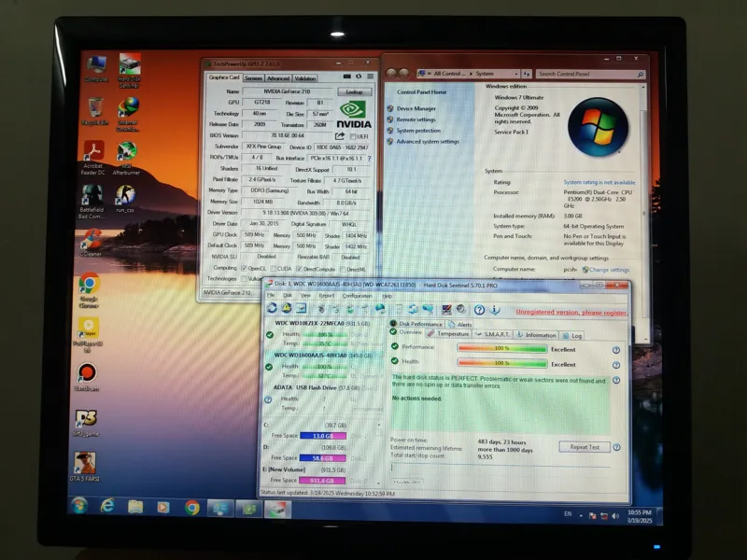Toggle the Vulkan checkbox in GPU-Z Technologies row
The image size is (747, 560).
[x=244, y=278]
